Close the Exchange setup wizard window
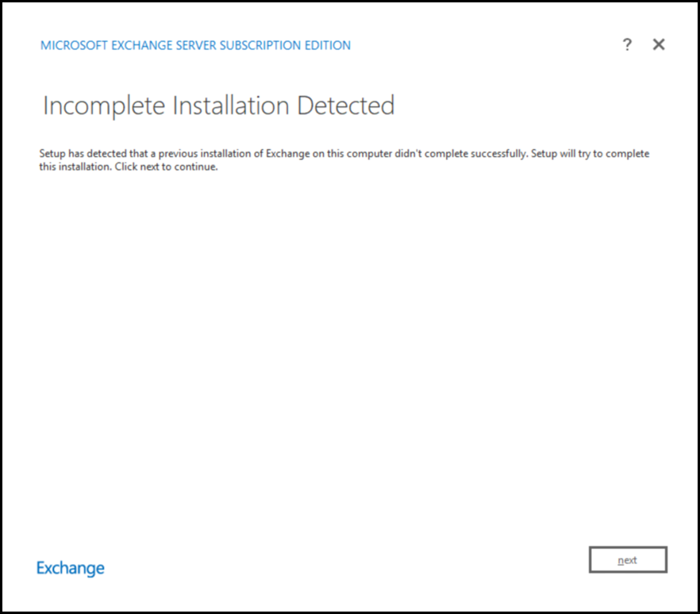This screenshot has height=614, width=700. (659, 45)
